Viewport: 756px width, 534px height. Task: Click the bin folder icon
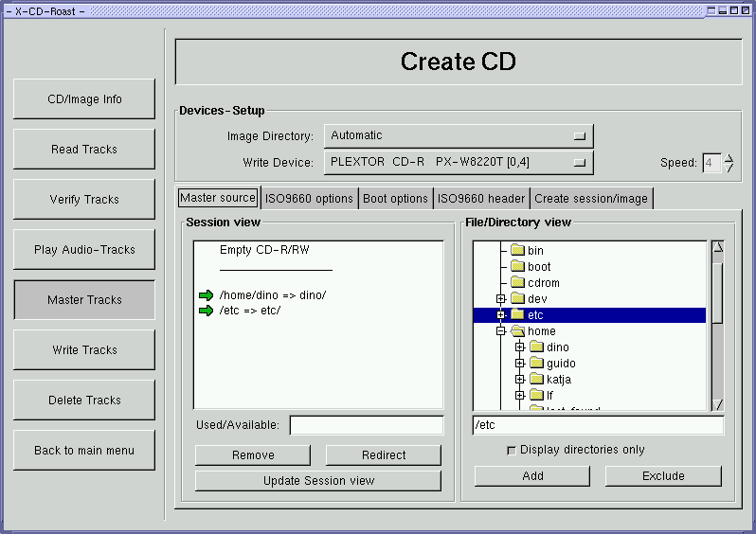coord(517,251)
